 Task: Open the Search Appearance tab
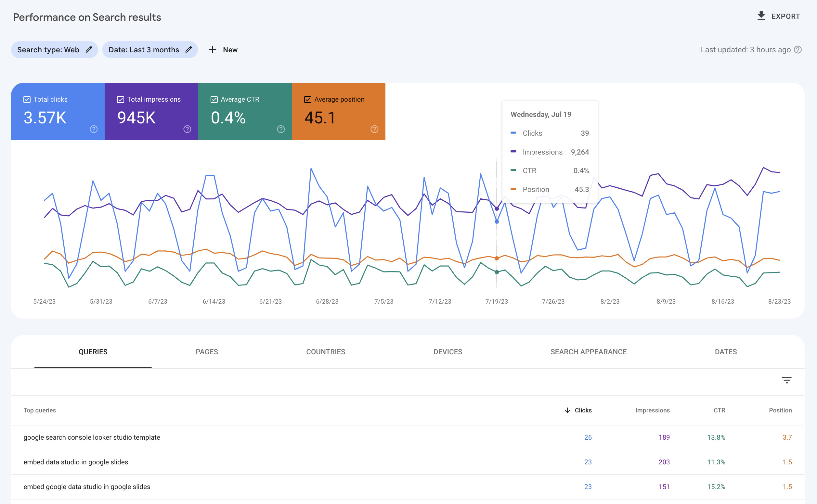pyautogui.click(x=588, y=352)
